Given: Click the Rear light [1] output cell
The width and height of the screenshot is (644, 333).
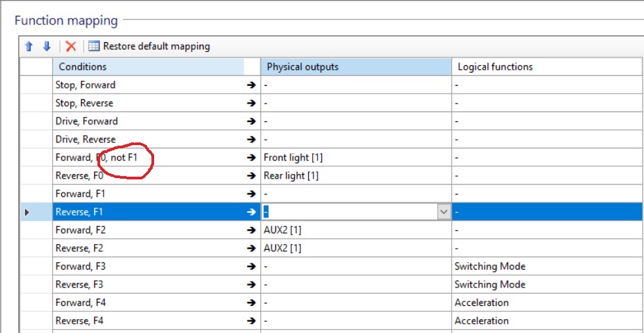Looking at the screenshot, I should (356, 175).
